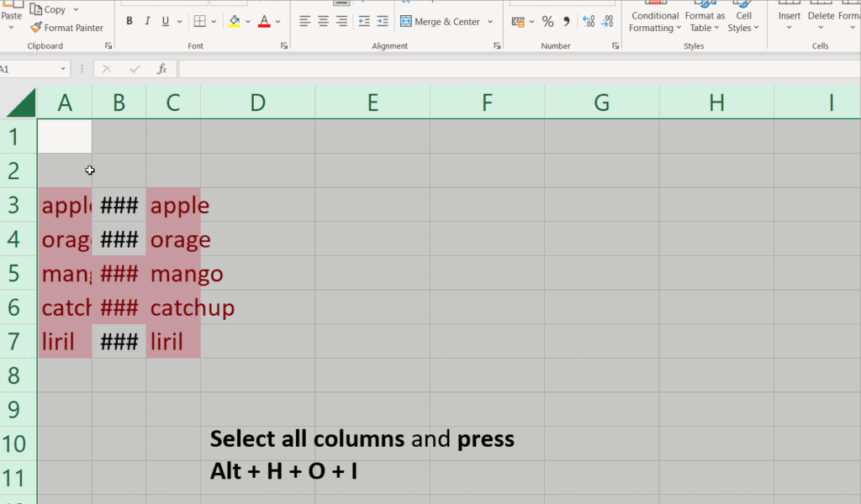Click the Insert Function fx icon
This screenshot has width=861, height=504.
(162, 69)
